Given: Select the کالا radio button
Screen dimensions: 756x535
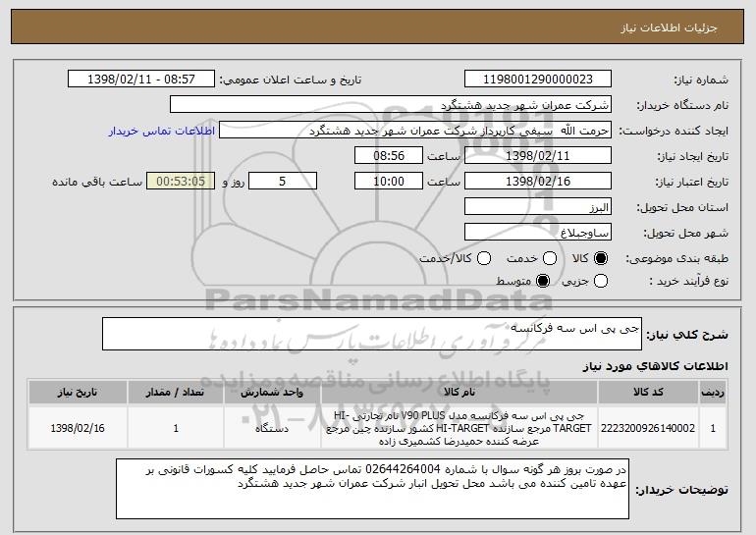Looking at the screenshot, I should click(601, 259).
